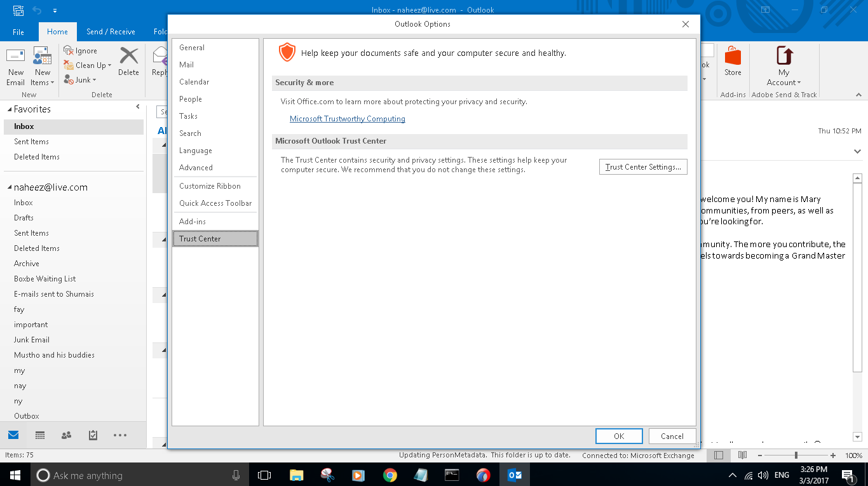The width and height of the screenshot is (868, 486).
Task: Adjust the zoom slider handle
Action: coord(796,456)
